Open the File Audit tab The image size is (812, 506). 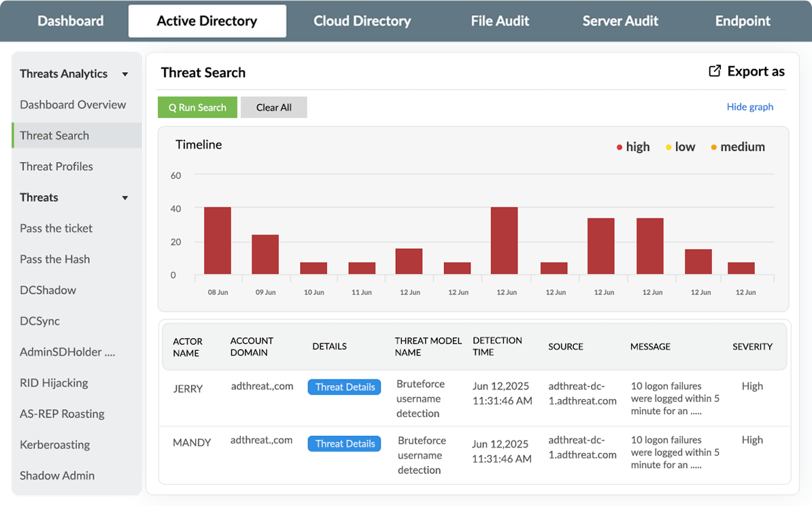coord(500,20)
